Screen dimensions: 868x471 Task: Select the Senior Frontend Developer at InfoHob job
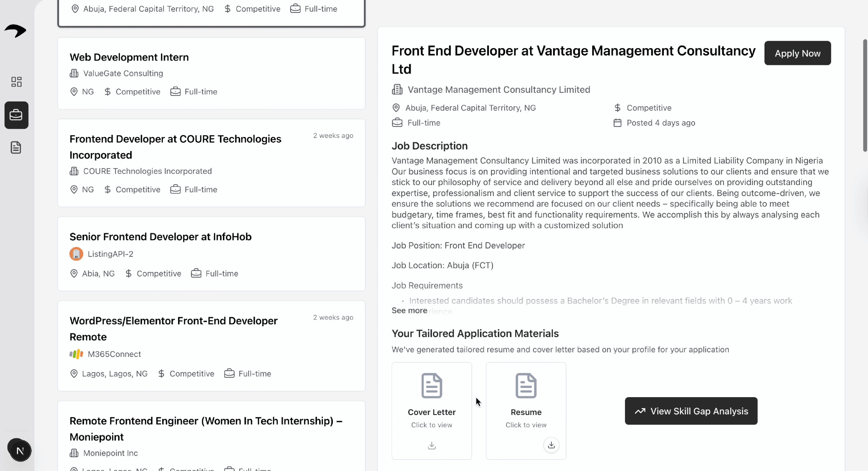pyautogui.click(x=211, y=254)
